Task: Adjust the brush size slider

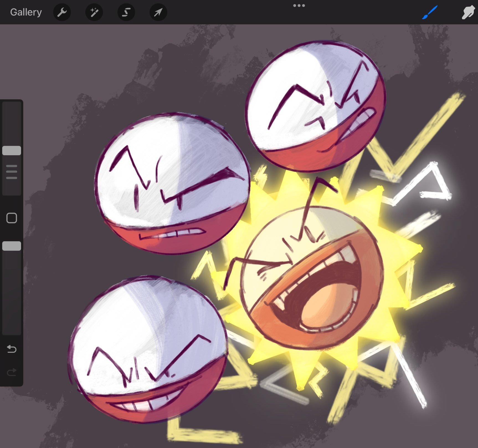Action: point(11,150)
